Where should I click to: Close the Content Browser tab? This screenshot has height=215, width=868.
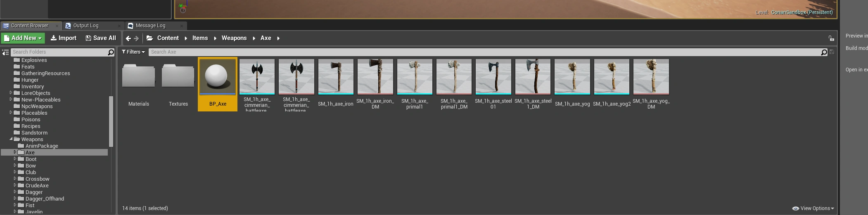(57, 26)
